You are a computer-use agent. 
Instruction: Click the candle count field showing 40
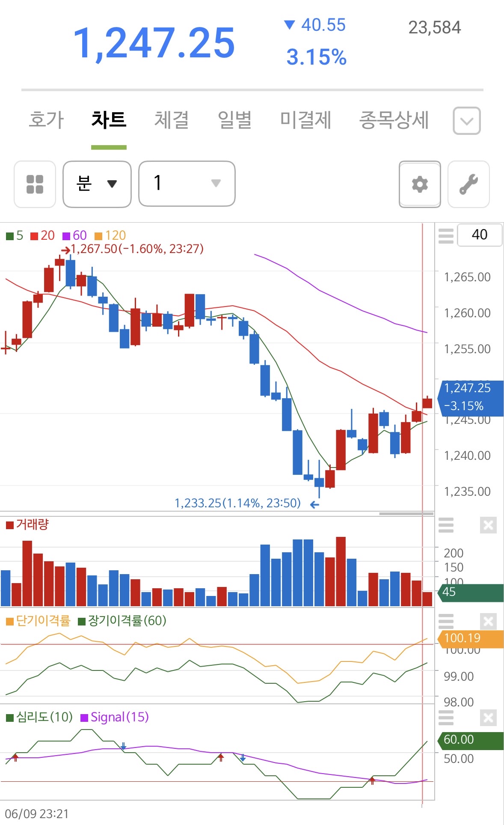(480, 235)
